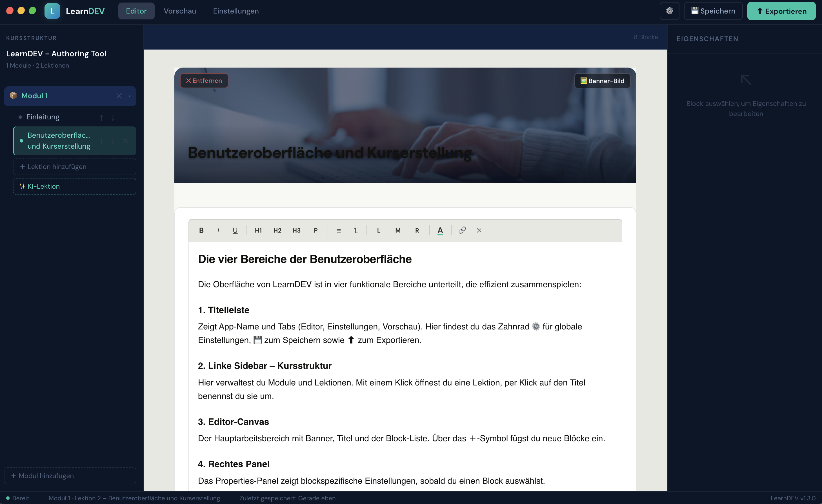Open global settings via gear icon
822x504 pixels.
(669, 11)
